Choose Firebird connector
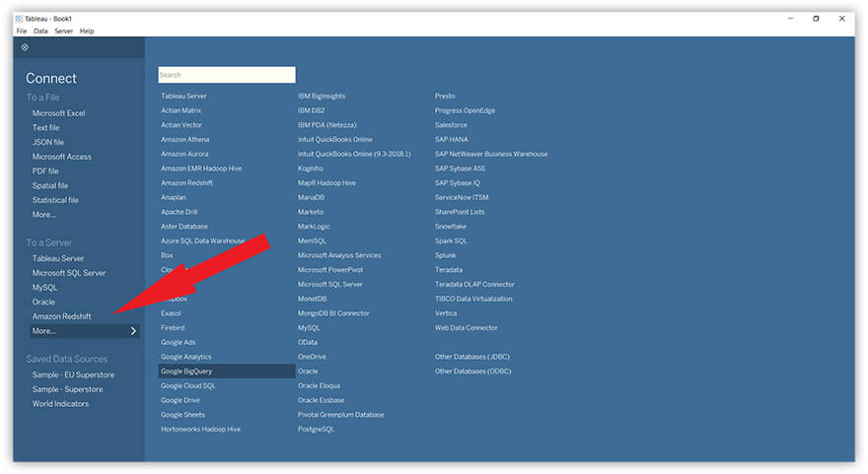868x474 pixels. 173,327
